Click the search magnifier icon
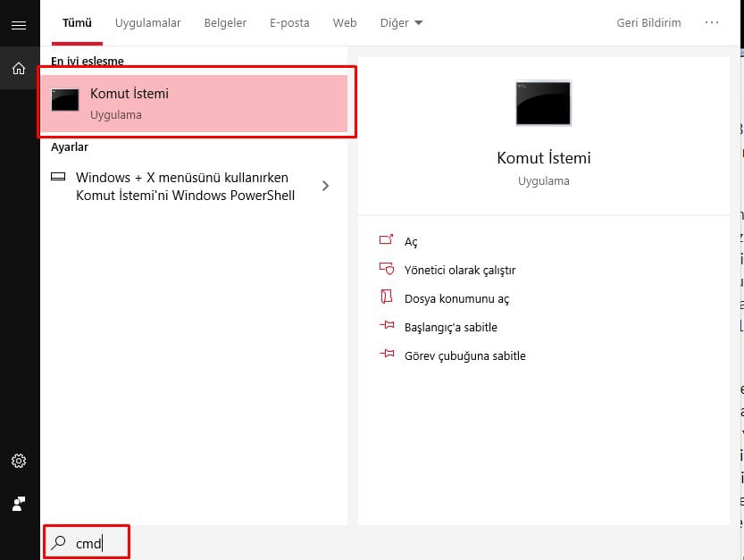Image resolution: width=744 pixels, height=560 pixels. point(59,542)
